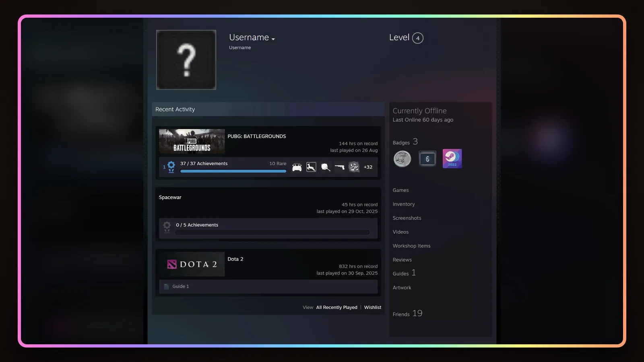Viewport: 644px width, 362px height.
Task: Click the Guide 1 document icon
Action: 166,286
